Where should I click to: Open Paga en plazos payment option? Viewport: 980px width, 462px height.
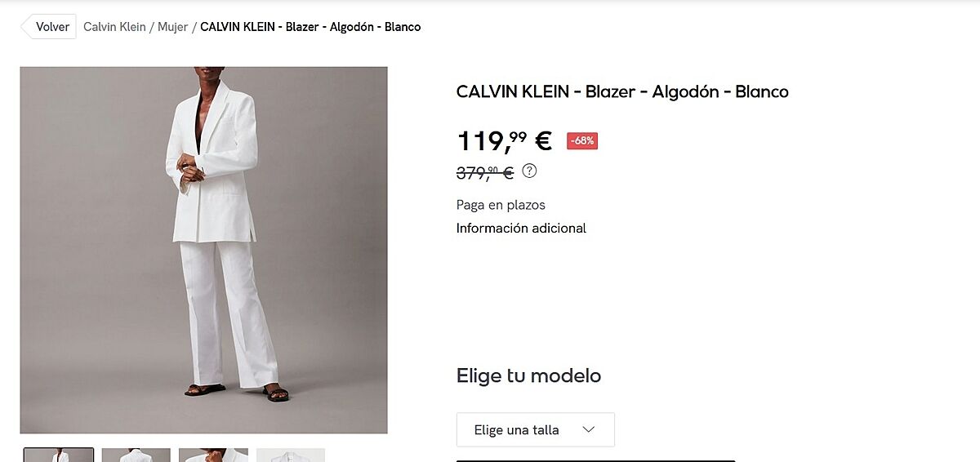coord(501,205)
